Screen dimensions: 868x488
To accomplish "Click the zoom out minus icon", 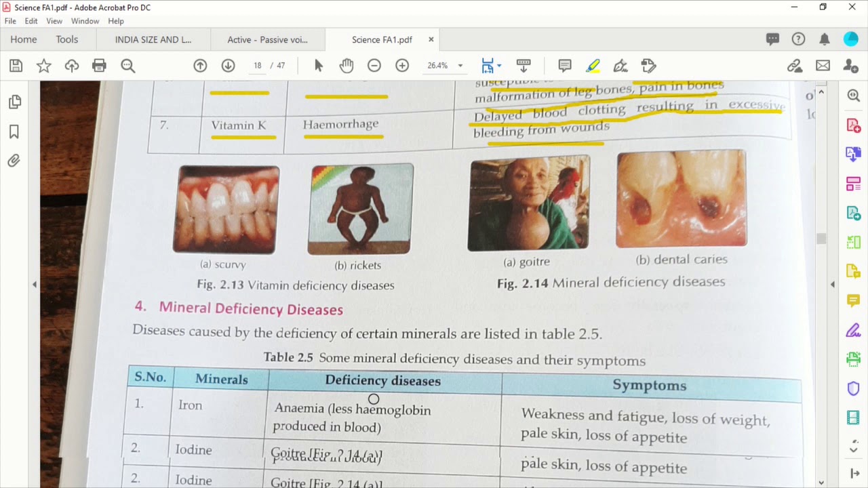I will pos(374,66).
